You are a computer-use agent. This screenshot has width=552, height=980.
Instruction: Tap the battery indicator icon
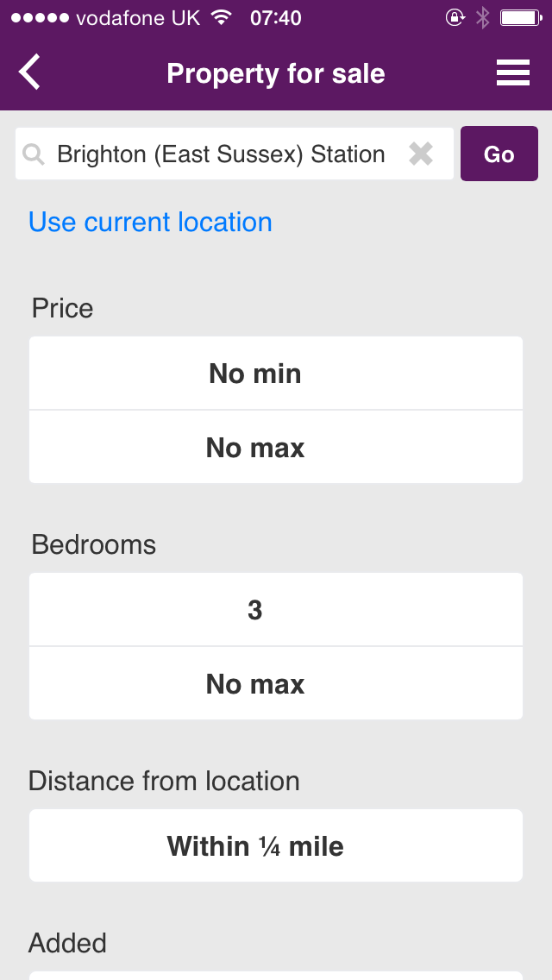pyautogui.click(x=520, y=17)
